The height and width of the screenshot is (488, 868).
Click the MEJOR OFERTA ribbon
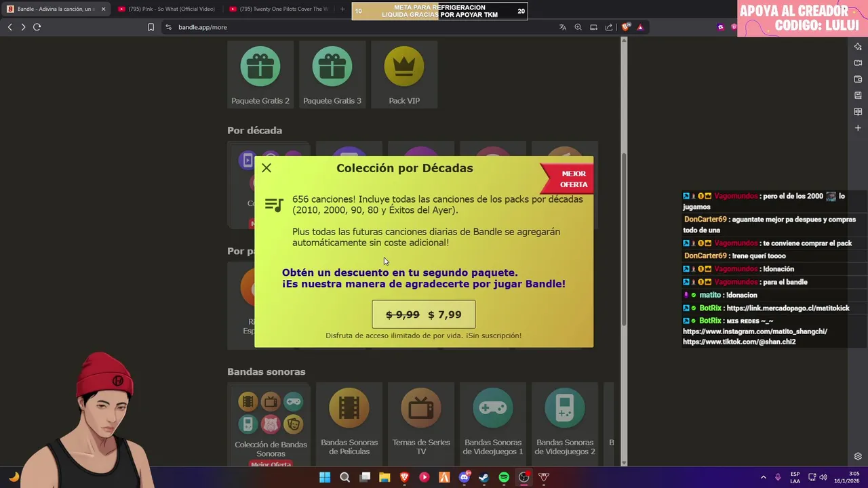point(568,179)
